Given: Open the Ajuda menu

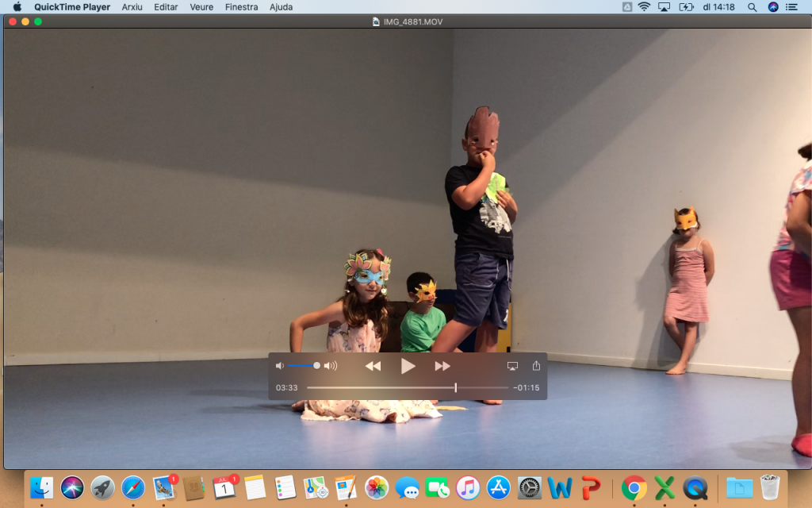Looking at the screenshot, I should click(281, 7).
